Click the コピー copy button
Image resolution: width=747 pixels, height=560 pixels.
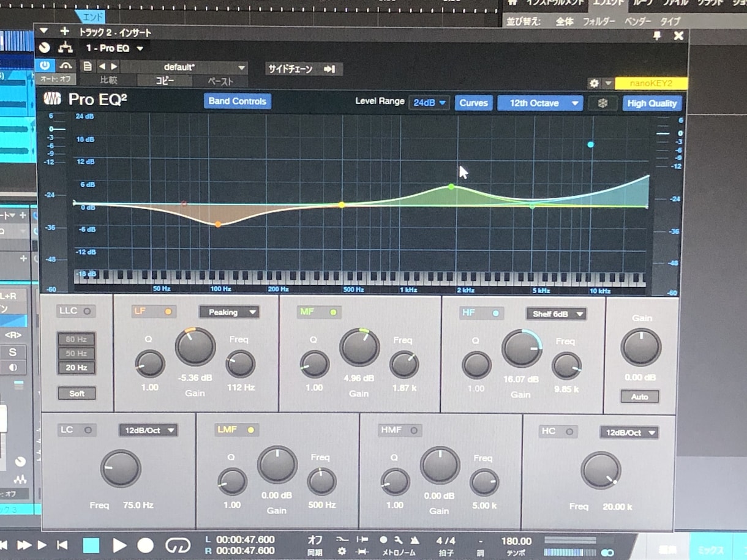point(164,81)
